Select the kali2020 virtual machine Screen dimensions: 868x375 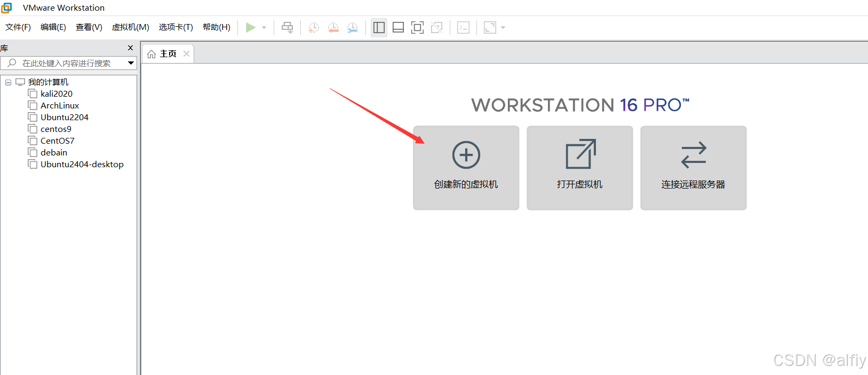[x=57, y=94]
